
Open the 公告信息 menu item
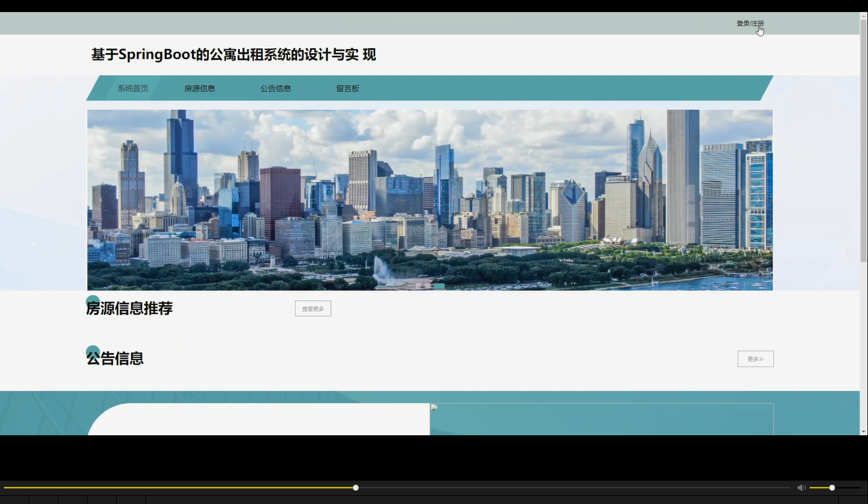tap(276, 88)
